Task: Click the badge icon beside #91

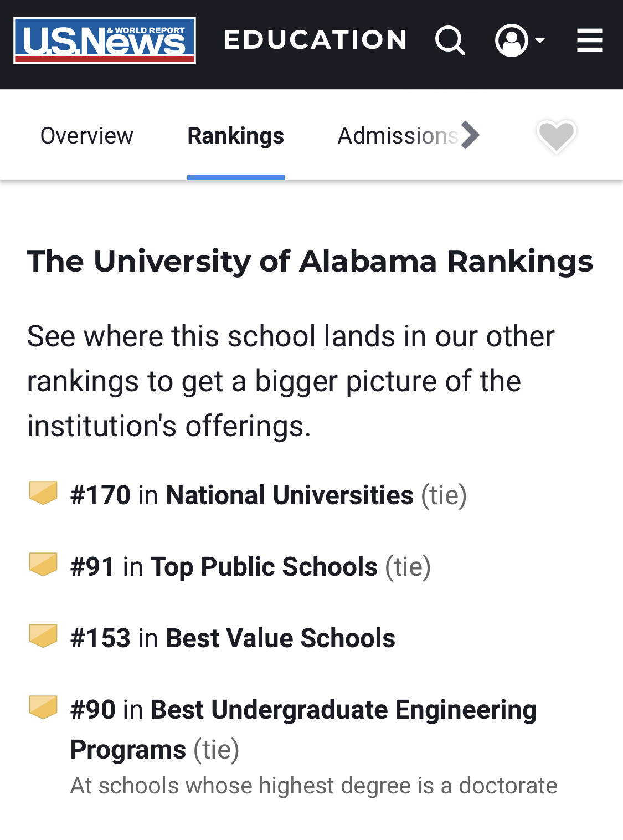Action: (x=43, y=564)
